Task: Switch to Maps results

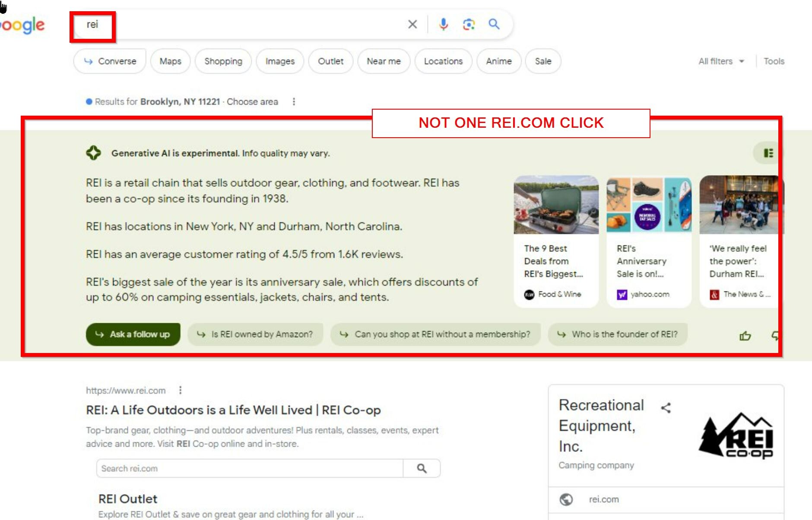Action: [170, 61]
